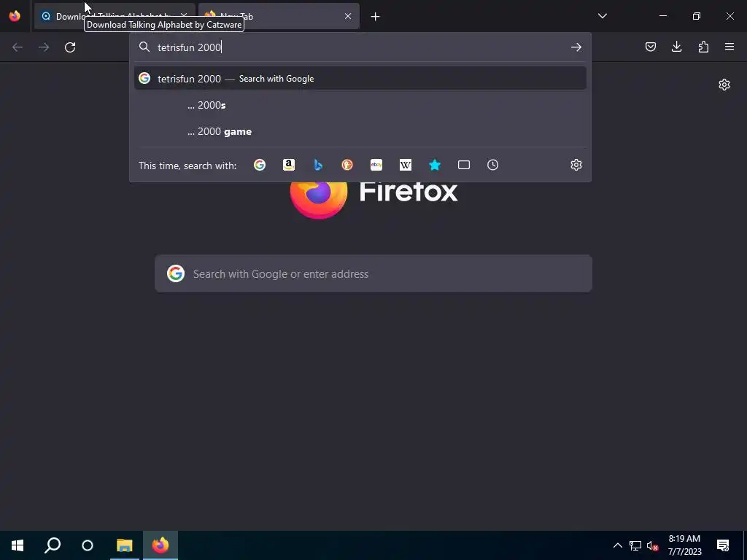The width and height of the screenshot is (747, 560).
Task: Open Save to Pocket
Action: tap(650, 47)
